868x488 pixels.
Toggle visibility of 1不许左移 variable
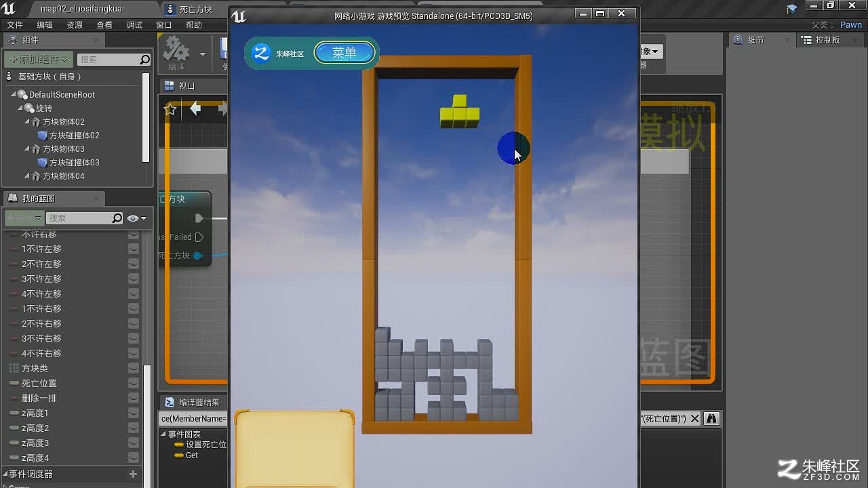pyautogui.click(x=134, y=249)
